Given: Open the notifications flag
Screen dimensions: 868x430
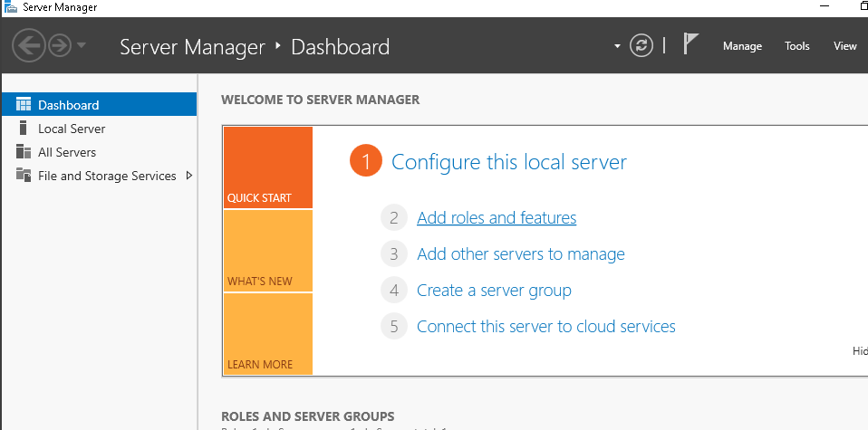Looking at the screenshot, I should (x=690, y=44).
